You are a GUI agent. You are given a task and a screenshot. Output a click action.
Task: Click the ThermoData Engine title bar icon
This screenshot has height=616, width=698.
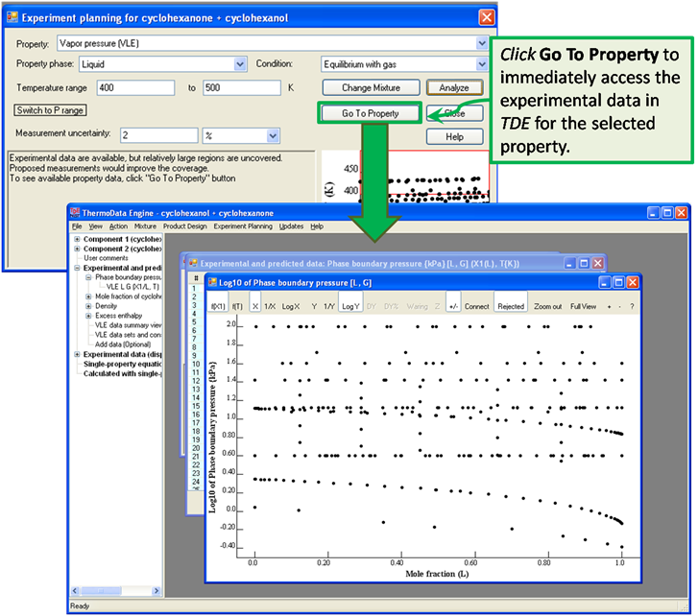click(75, 213)
